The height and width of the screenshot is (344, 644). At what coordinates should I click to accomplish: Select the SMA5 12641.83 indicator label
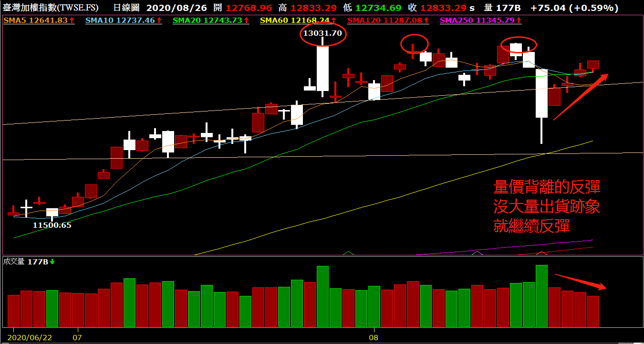[x=39, y=20]
